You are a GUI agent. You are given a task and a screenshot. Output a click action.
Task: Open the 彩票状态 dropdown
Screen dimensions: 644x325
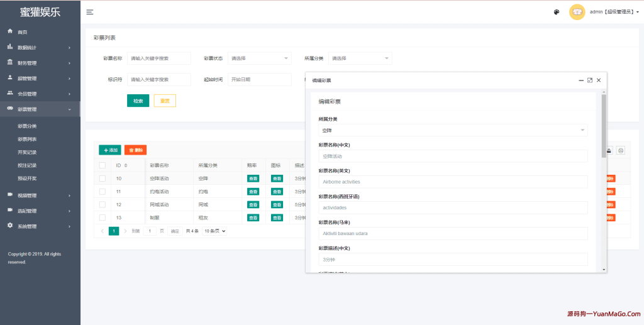tap(259, 58)
